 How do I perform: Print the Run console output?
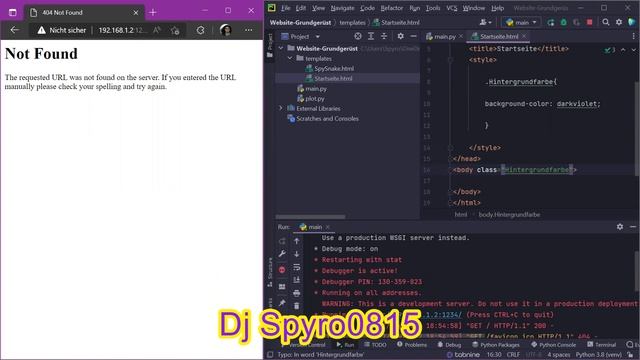297,293
